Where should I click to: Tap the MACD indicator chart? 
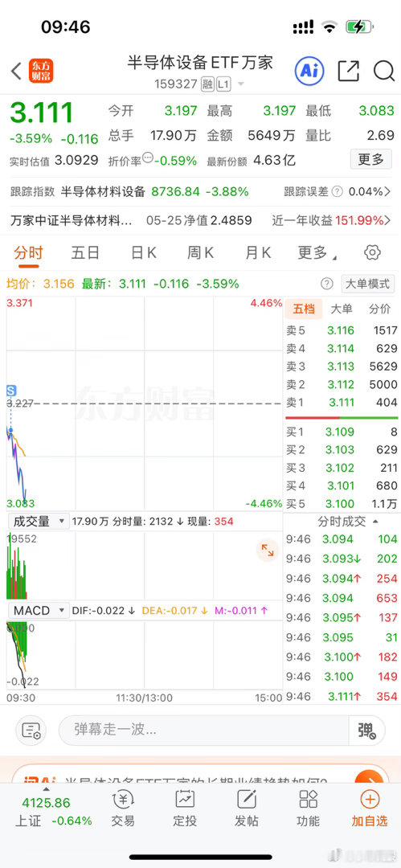pyautogui.click(x=145, y=655)
